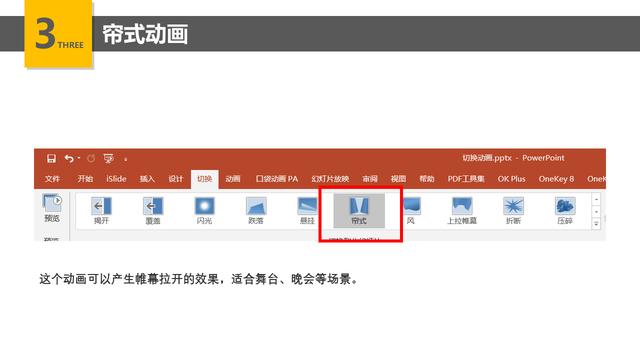Viewport: 640px width, 360px height.
Task: Choose the 闪光 (Flash) transition
Action: [204, 211]
